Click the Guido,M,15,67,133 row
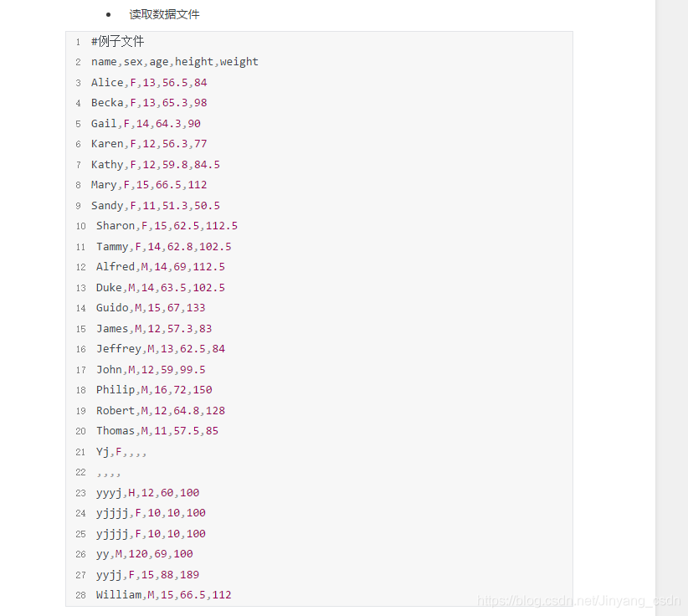 tap(151, 307)
